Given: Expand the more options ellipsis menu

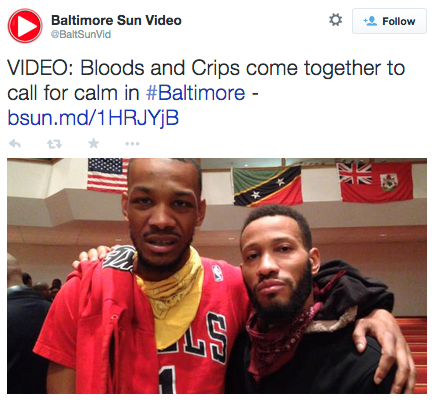Looking at the screenshot, I should tap(132, 144).
